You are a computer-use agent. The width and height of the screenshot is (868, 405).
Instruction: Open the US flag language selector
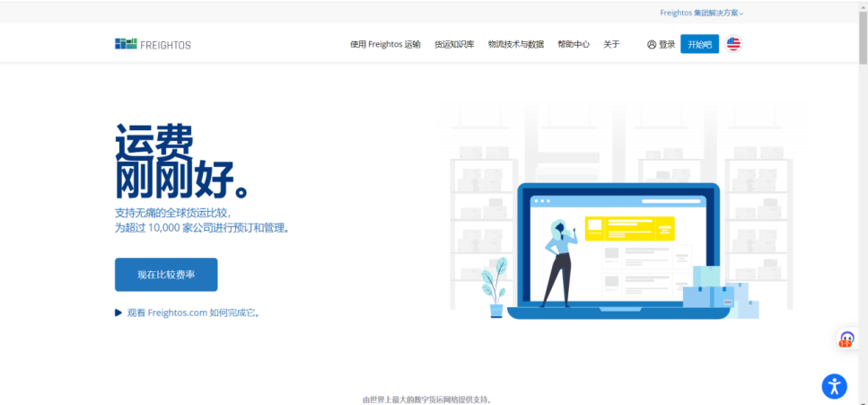click(733, 44)
